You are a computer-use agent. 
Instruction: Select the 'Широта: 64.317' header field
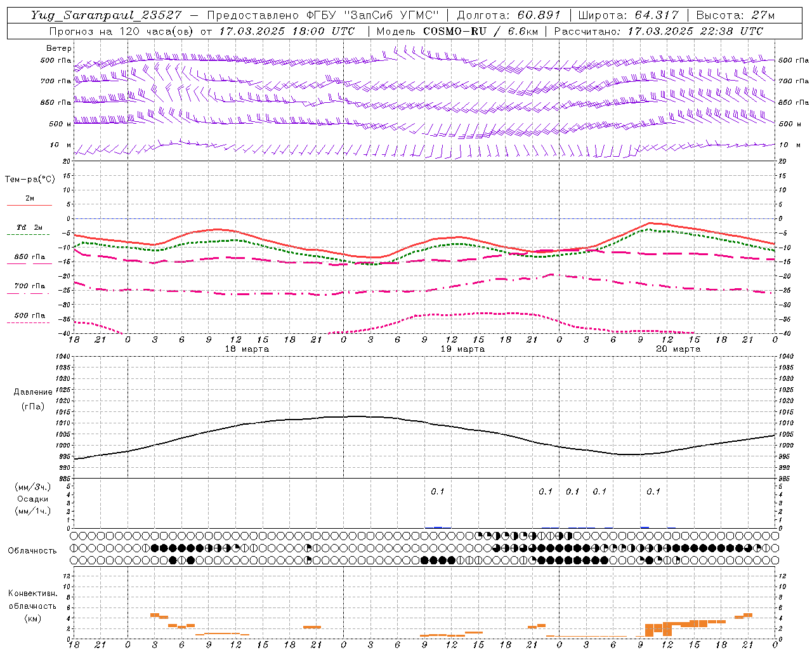629,15
